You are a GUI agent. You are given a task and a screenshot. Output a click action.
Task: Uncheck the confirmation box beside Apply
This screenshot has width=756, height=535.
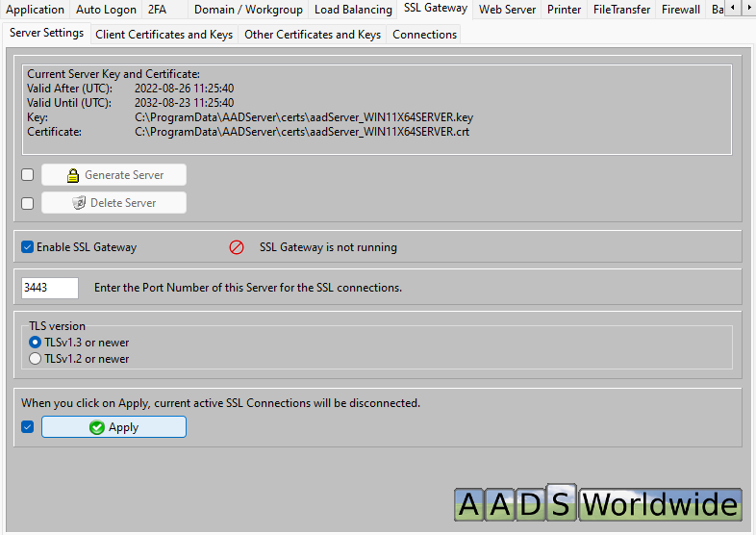(28, 427)
